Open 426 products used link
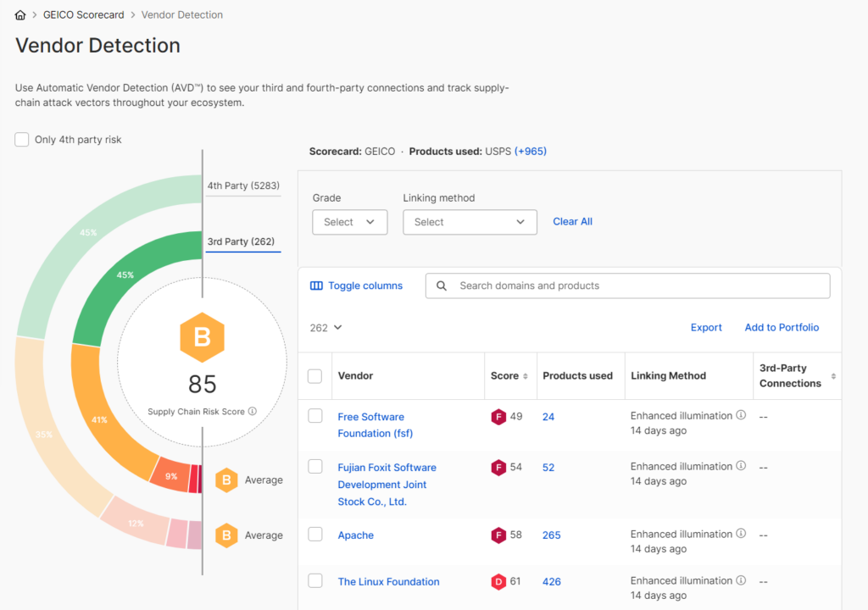Screen dimensions: 868x610 (551, 582)
